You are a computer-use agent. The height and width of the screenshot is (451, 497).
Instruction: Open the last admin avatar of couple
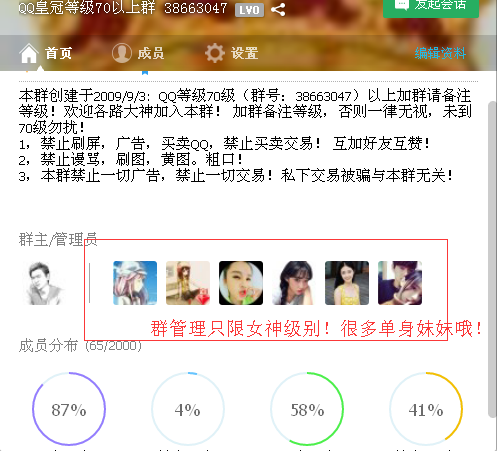(x=400, y=283)
